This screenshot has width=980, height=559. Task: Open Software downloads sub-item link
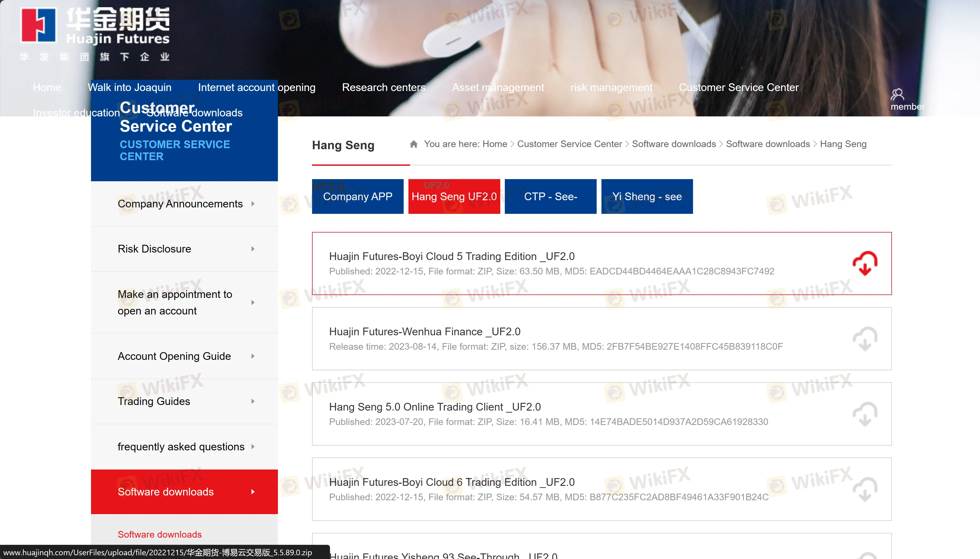(x=159, y=534)
